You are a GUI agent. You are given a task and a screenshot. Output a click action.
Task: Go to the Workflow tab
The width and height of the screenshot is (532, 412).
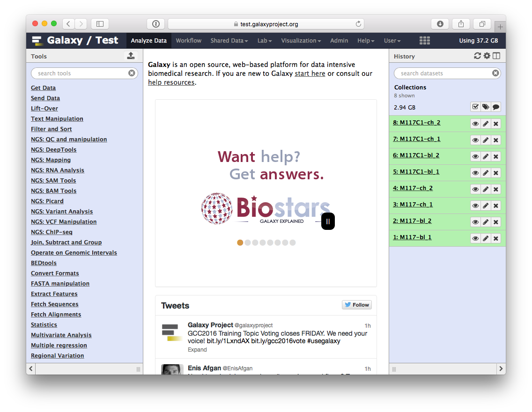(x=189, y=41)
